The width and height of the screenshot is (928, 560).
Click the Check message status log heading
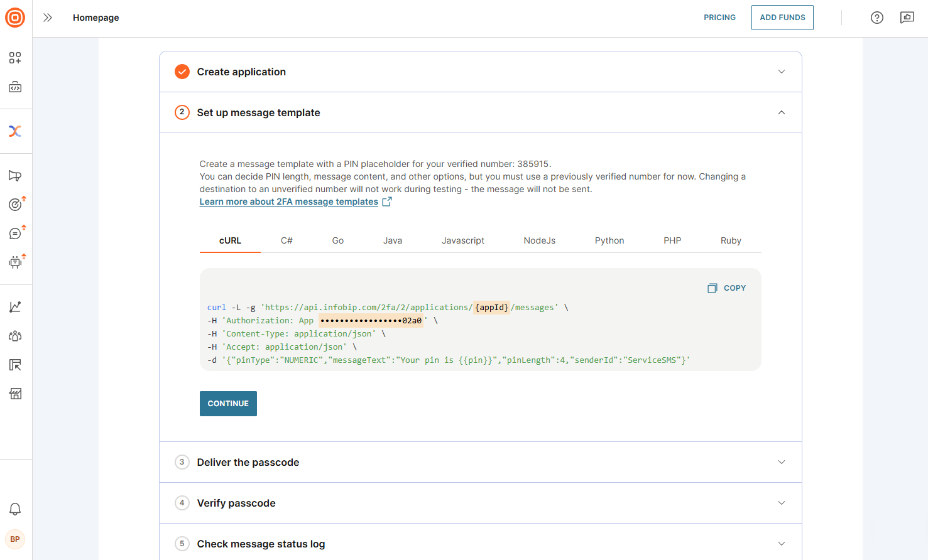click(261, 544)
